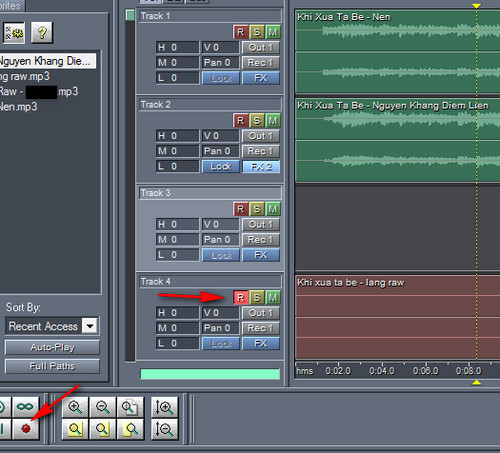Arm Track 2 for recording with R
The width and height of the screenshot is (500, 453).
click(241, 121)
